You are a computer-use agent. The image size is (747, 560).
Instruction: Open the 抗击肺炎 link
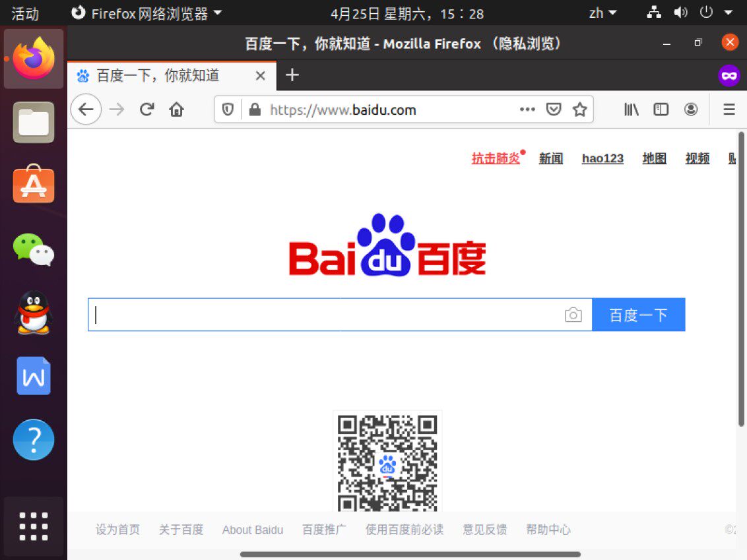coord(496,158)
